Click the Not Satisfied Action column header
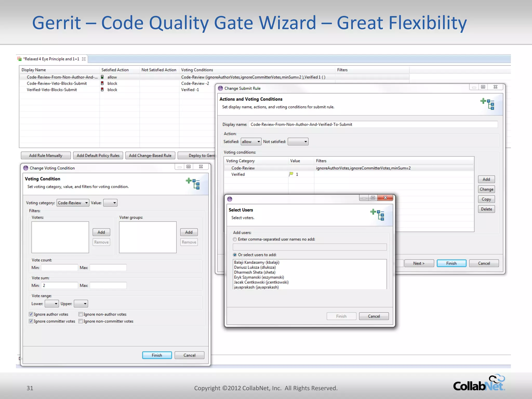Viewport: 532px width, 399px height. pos(159,70)
